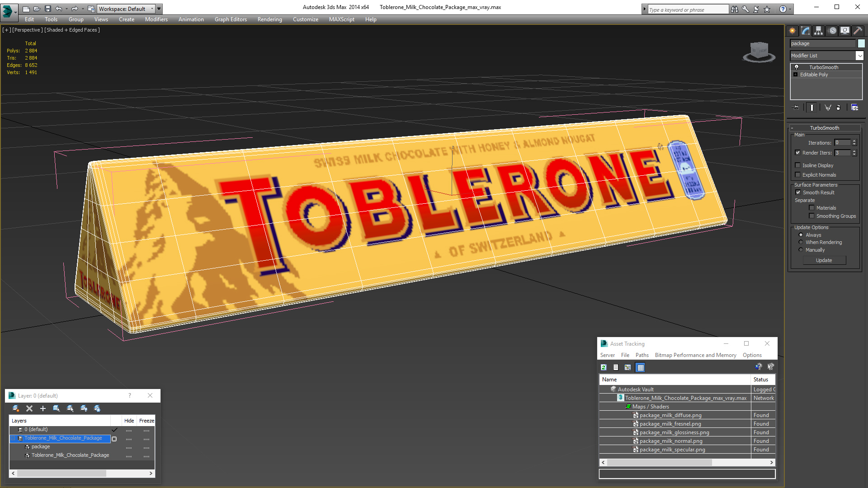Click Add Selected Objects plus icon in Layer dialog
The width and height of the screenshot is (868, 488).
tap(43, 408)
